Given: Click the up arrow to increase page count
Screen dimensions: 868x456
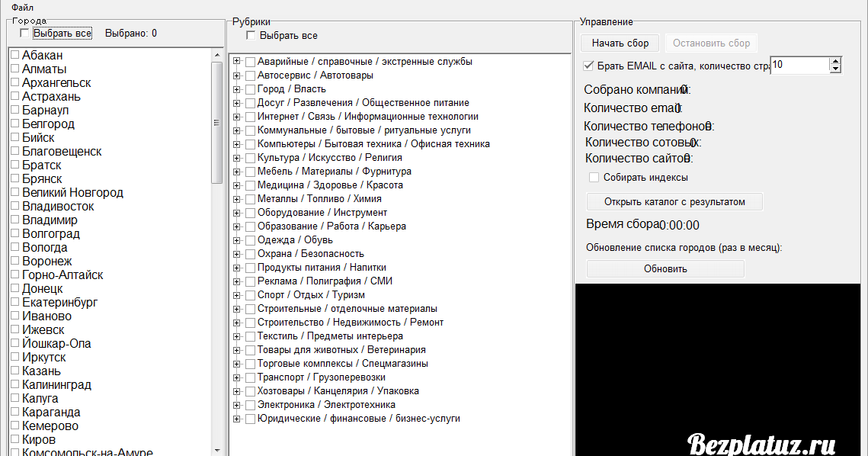Looking at the screenshot, I should click(x=836, y=62).
